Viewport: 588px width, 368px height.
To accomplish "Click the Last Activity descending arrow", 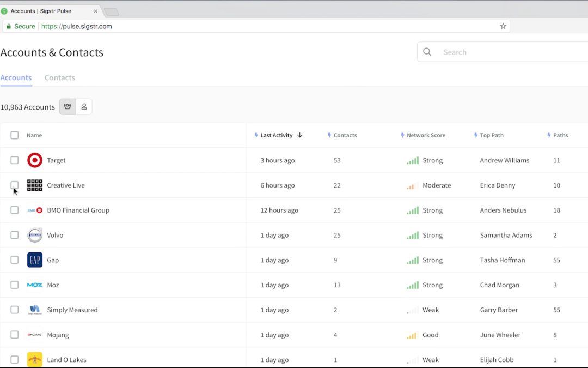I will tap(299, 135).
